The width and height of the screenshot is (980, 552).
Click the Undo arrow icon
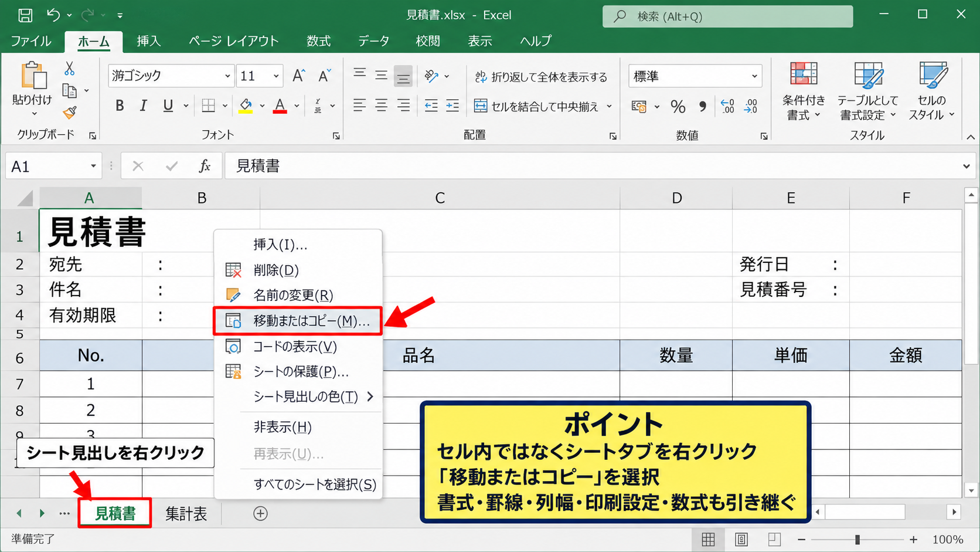tap(53, 15)
